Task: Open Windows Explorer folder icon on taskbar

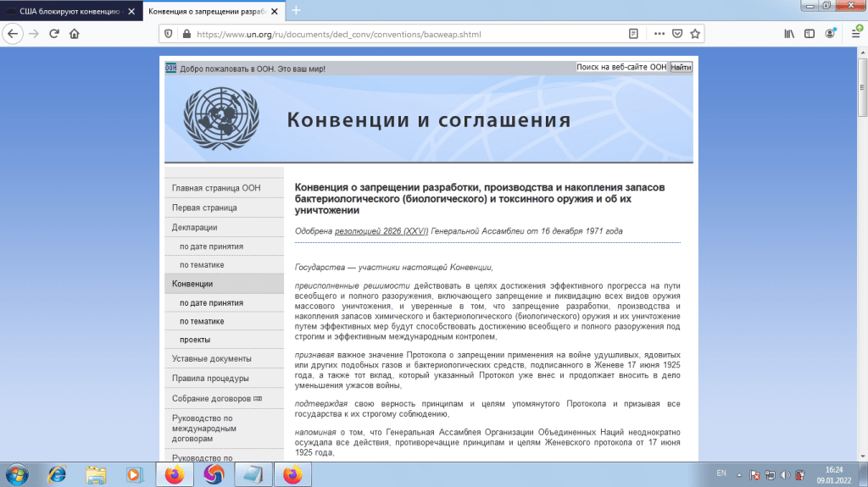Action: [96, 475]
